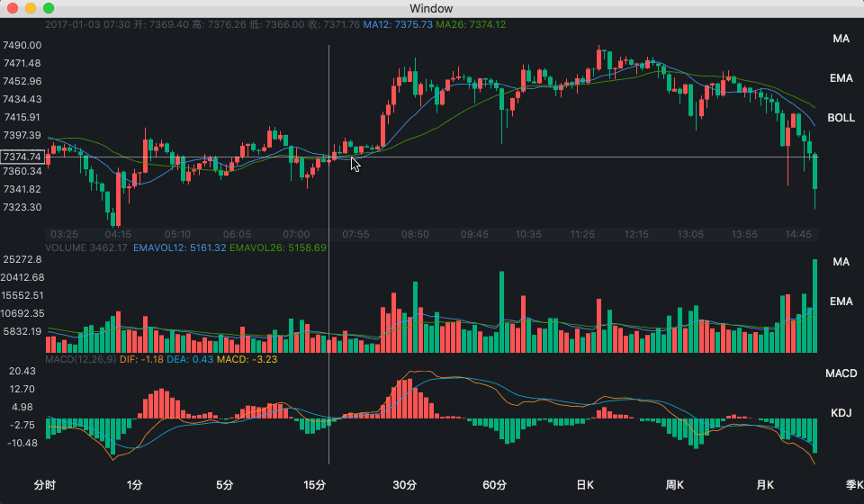Click the 08:50 time axis label
The height and width of the screenshot is (504, 864).
point(415,235)
